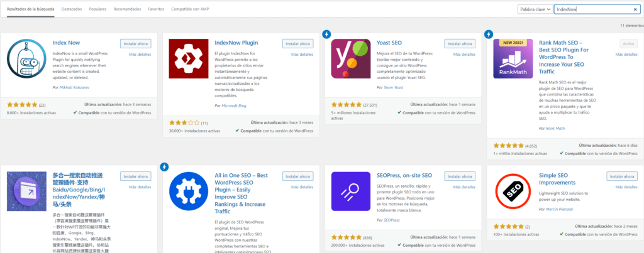Switch to the Populares tab
This screenshot has width=644, height=253.
coord(97,9)
